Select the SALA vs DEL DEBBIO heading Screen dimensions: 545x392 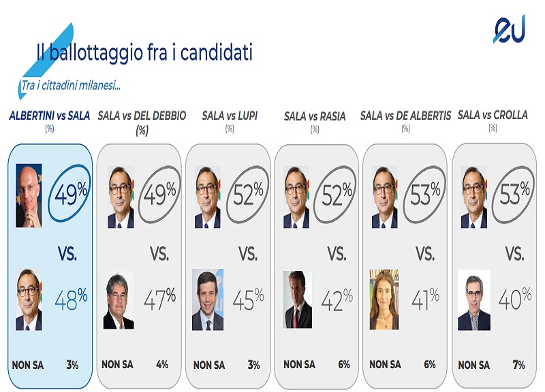(x=142, y=116)
